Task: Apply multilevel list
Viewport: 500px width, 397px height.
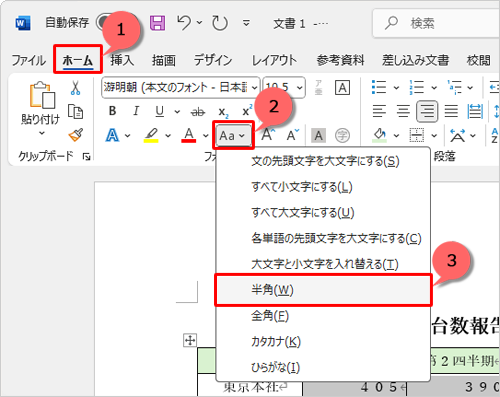Action: [454, 88]
